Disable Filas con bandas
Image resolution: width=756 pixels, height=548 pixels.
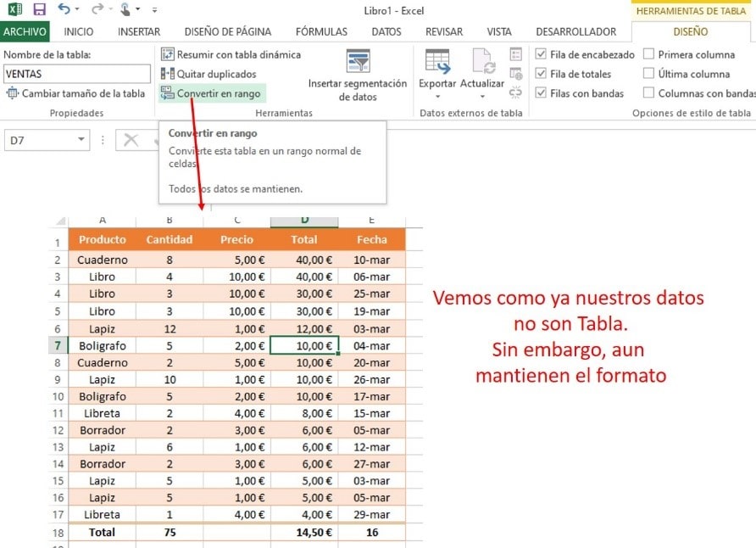click(x=540, y=93)
